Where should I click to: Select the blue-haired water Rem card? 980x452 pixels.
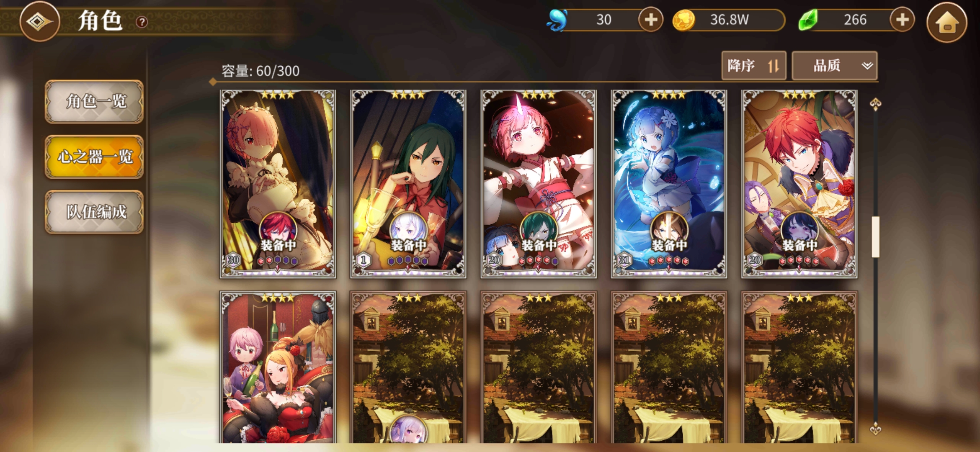(669, 184)
